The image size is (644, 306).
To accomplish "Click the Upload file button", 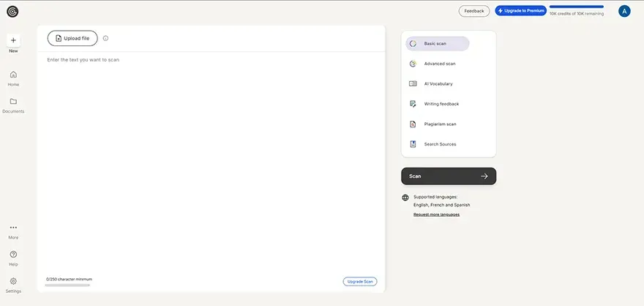I will pos(72,38).
